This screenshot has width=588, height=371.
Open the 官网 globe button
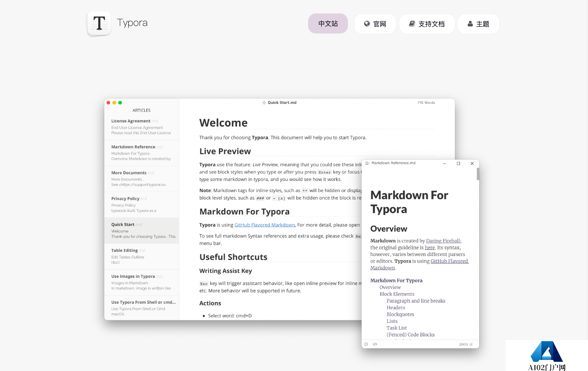click(375, 24)
